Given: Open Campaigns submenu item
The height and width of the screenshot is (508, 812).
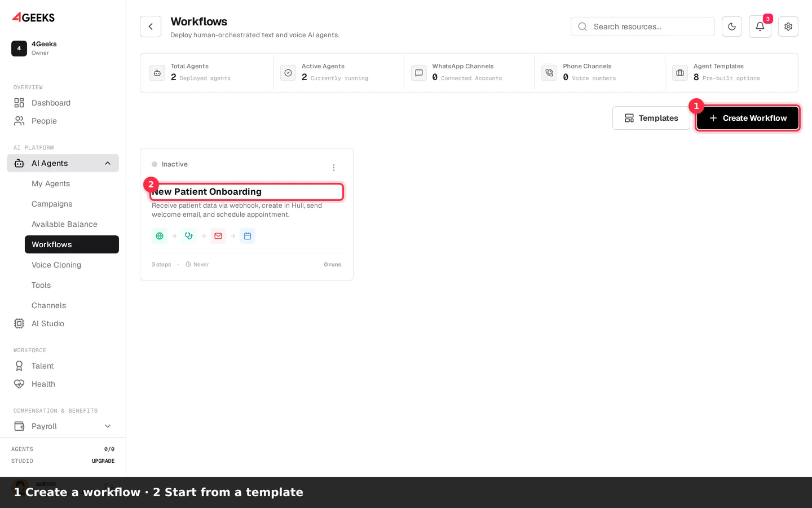Looking at the screenshot, I should click(x=72, y=204).
